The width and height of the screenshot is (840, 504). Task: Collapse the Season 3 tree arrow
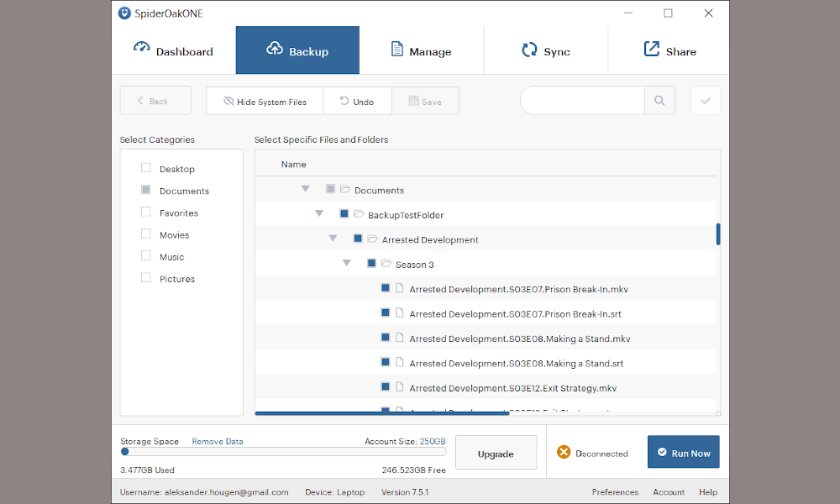tap(347, 263)
